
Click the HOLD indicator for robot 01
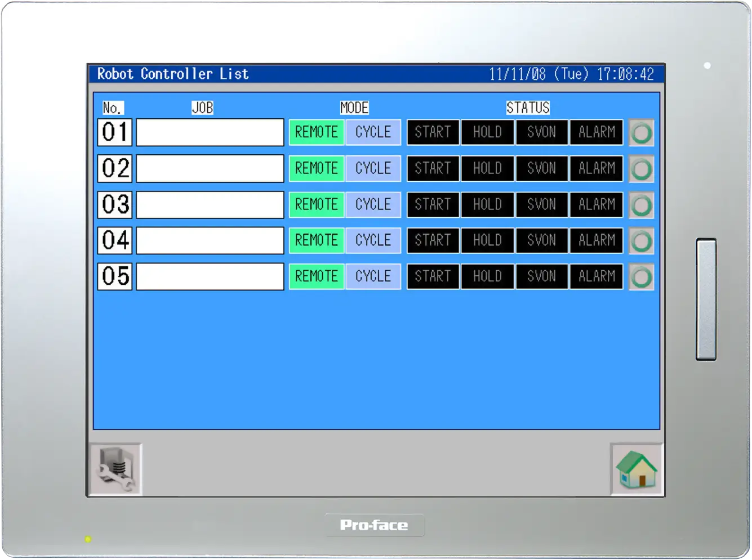(487, 132)
